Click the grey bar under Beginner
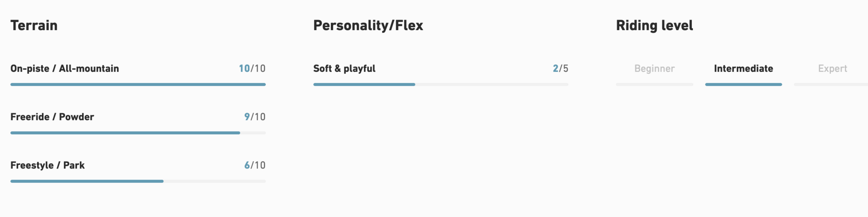Viewport: 868px width, 217px height. (x=654, y=85)
